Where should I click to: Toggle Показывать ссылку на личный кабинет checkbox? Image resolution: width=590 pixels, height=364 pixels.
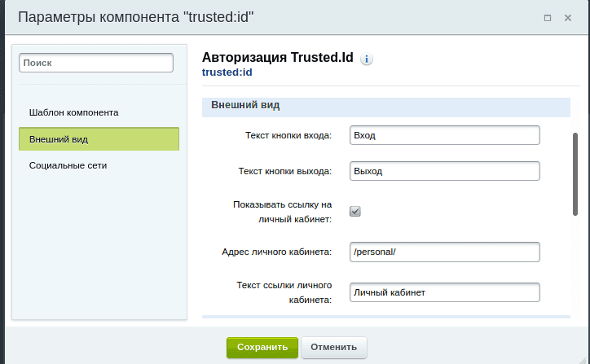pos(354,212)
